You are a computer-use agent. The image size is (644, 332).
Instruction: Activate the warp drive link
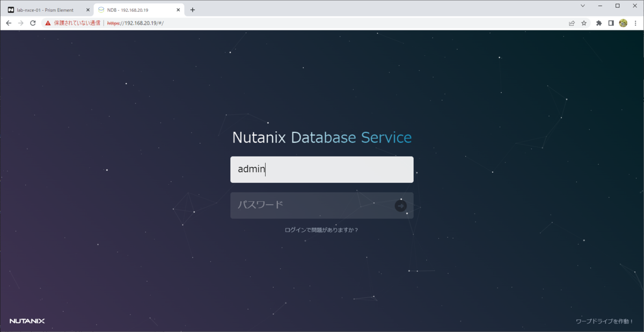coord(604,321)
